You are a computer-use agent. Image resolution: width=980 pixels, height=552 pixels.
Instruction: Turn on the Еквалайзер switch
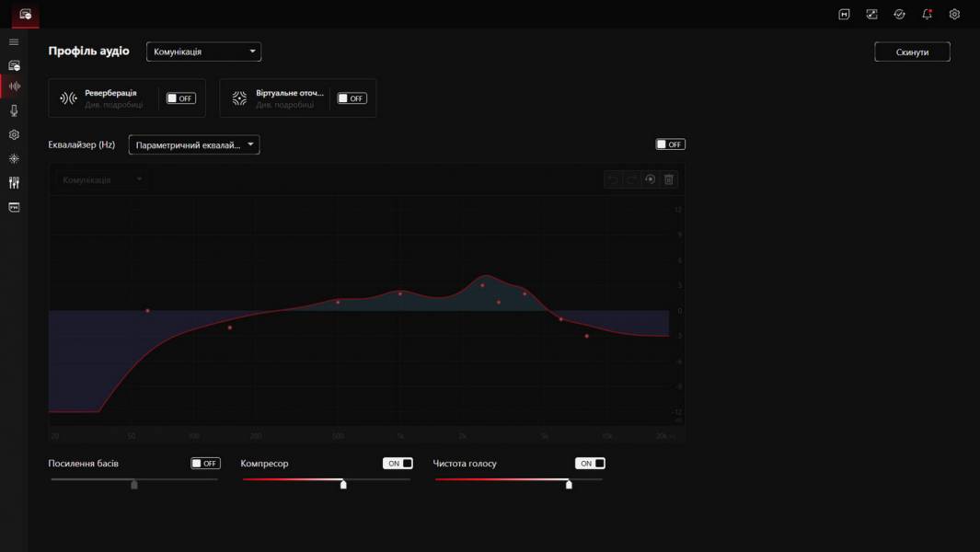(670, 144)
